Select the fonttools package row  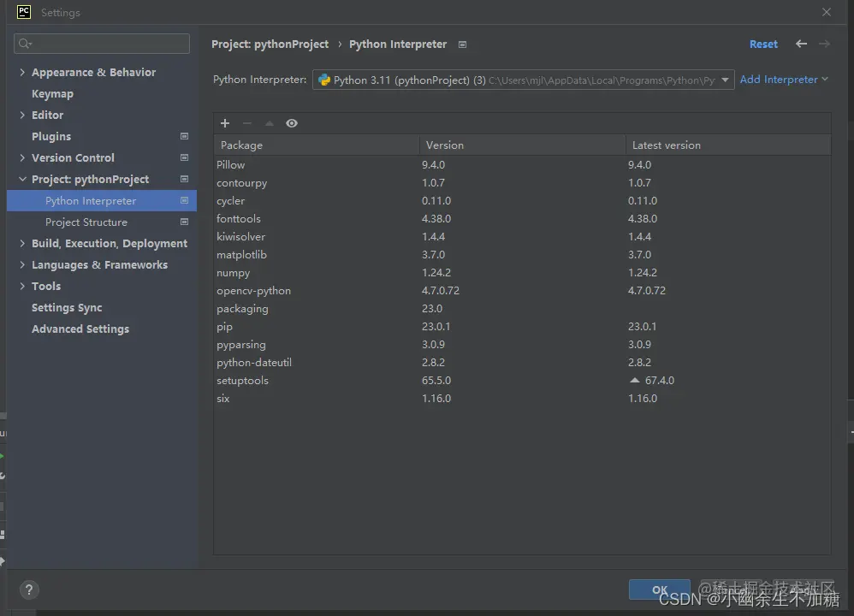pos(522,218)
